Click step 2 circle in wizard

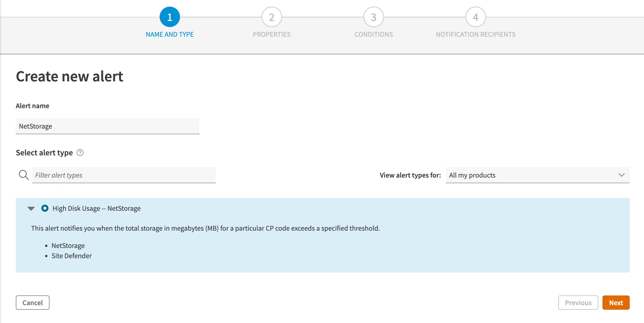pos(272,17)
